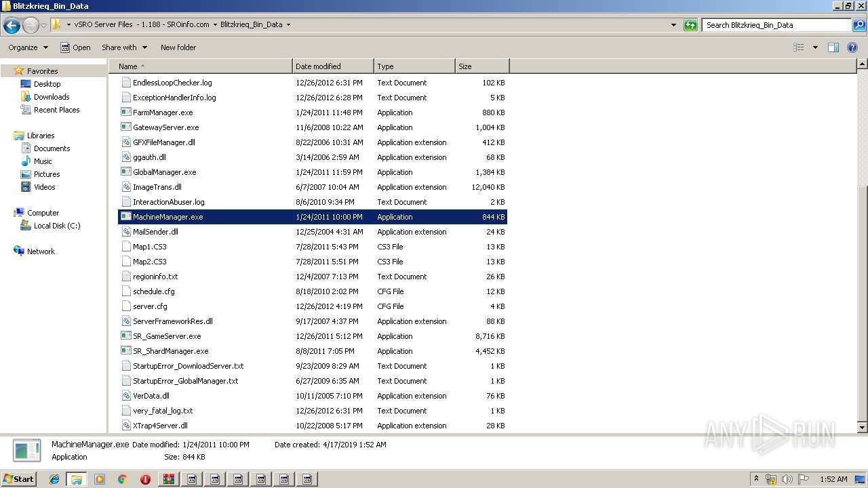
Task: Click the change view icon
Action: 799,47
